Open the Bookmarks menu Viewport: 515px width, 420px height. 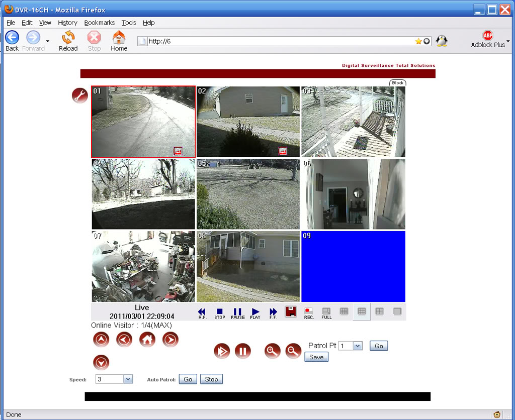pyautogui.click(x=99, y=23)
